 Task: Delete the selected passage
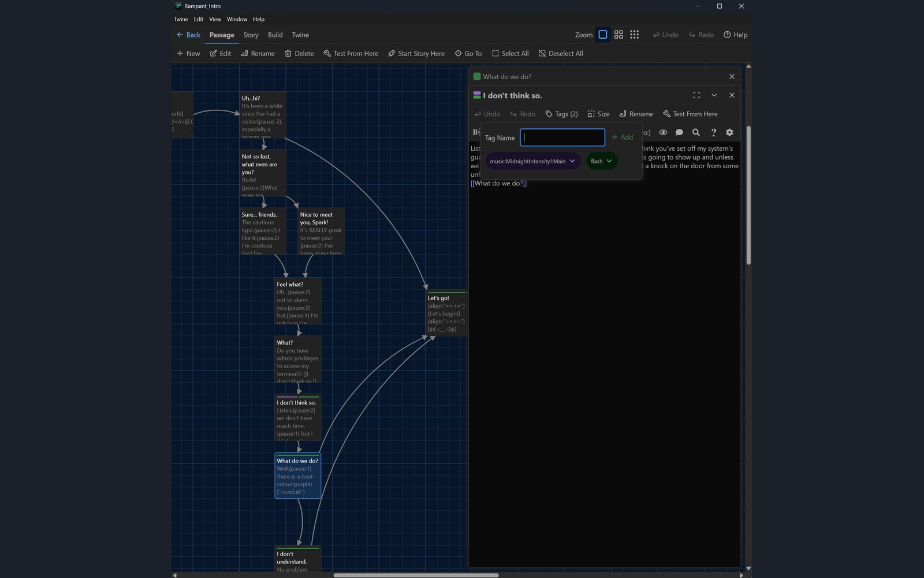point(299,53)
